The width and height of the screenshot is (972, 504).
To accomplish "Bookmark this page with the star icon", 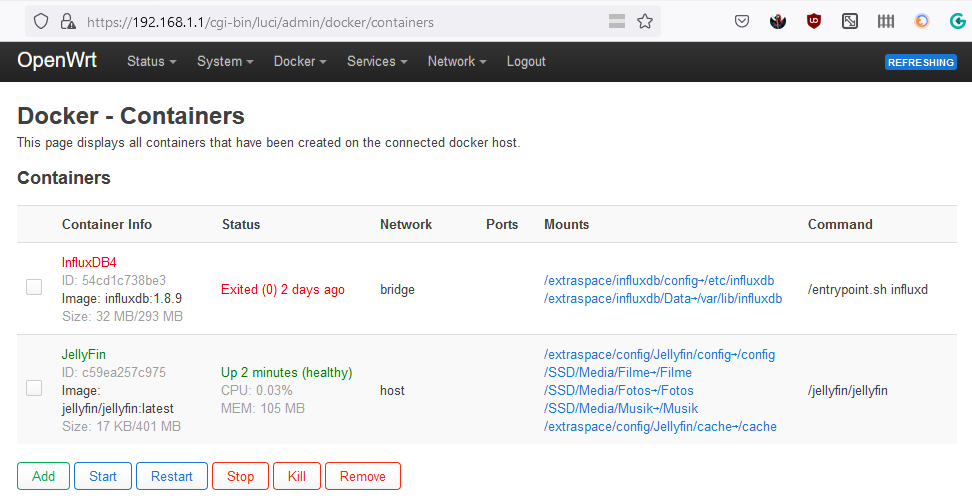I will coord(645,22).
